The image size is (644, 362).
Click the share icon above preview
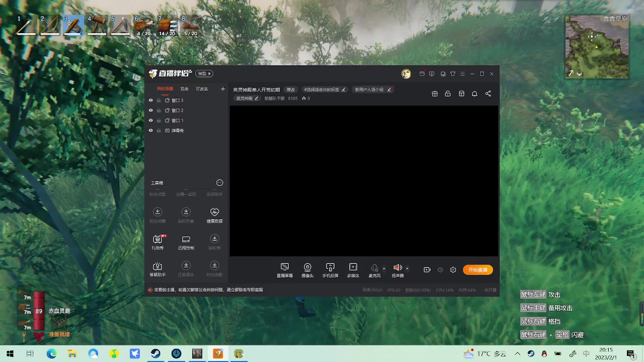click(488, 94)
